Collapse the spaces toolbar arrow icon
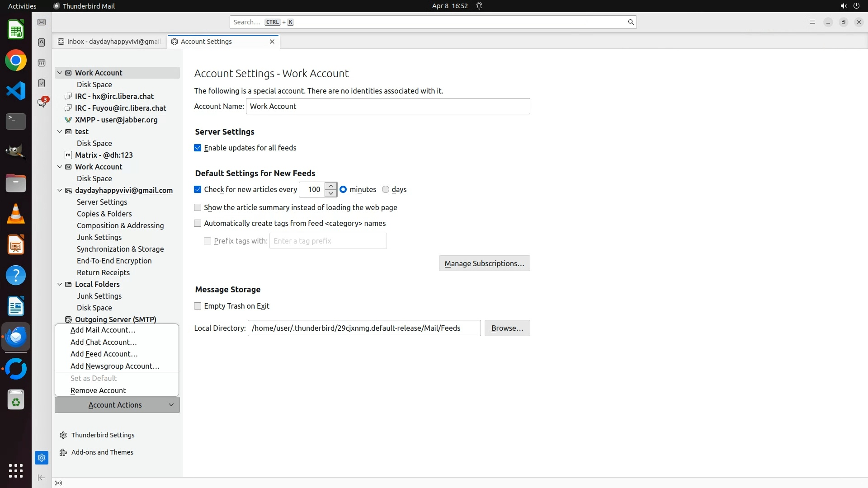868x488 pixels. pyautogui.click(x=42, y=478)
